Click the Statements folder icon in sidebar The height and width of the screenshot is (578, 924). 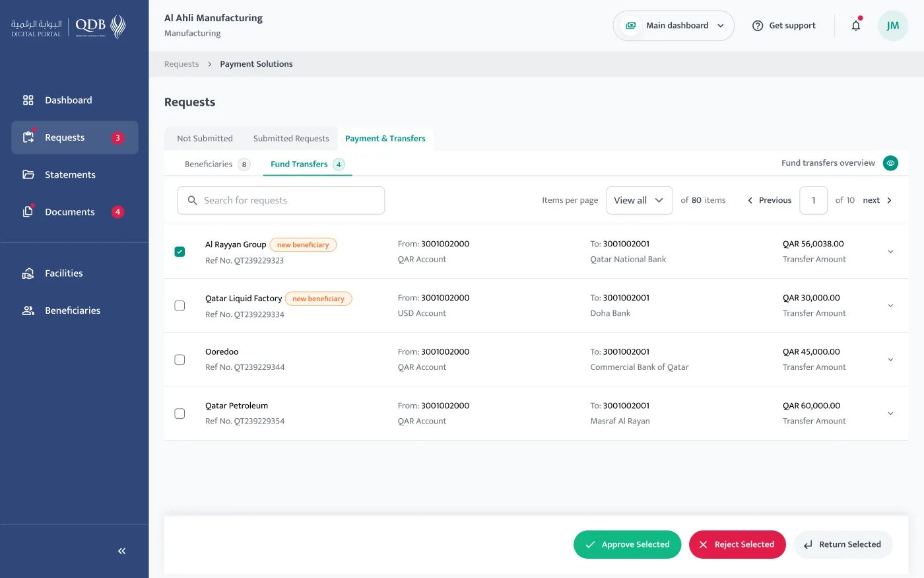[28, 174]
